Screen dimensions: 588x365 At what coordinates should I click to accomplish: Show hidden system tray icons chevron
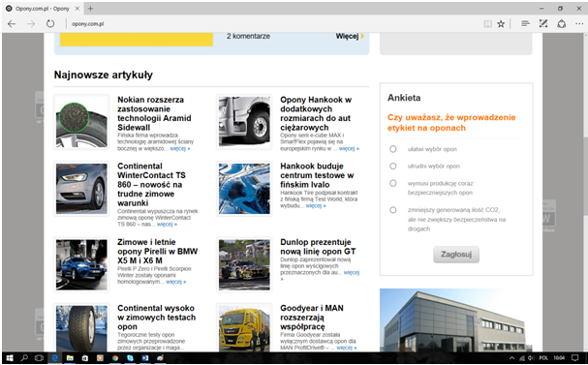(511, 358)
